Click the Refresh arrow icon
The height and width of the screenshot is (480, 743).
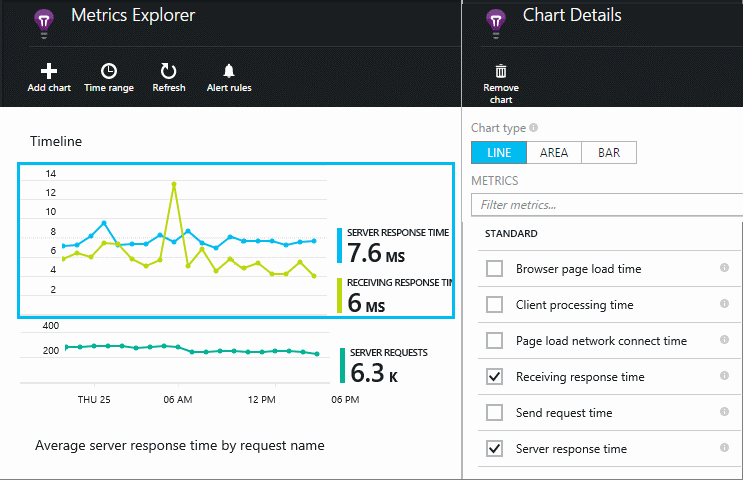click(168, 71)
